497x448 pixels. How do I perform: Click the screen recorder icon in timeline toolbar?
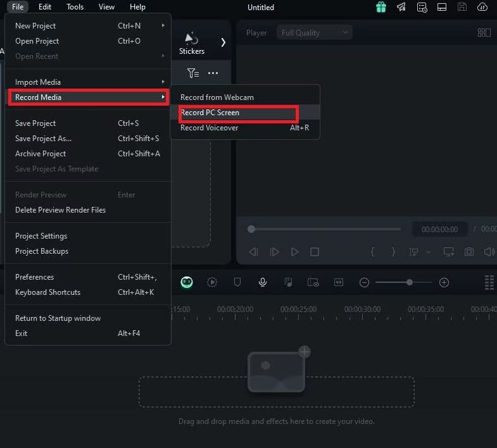(x=313, y=282)
